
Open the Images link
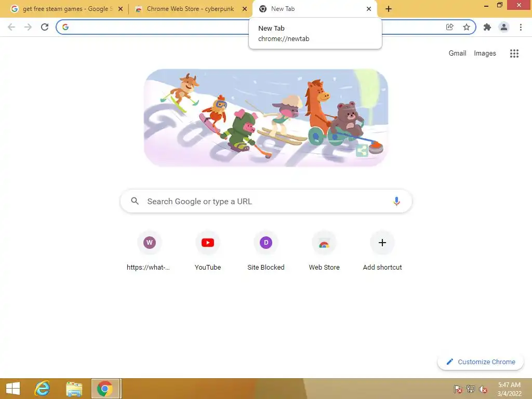485,54
